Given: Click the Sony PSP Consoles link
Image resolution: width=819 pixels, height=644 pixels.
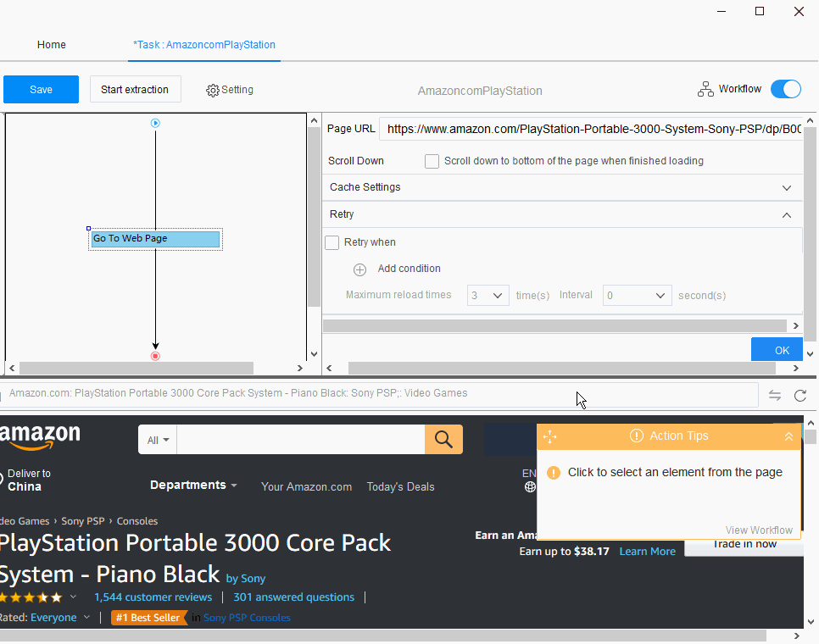Looking at the screenshot, I should (x=247, y=618).
